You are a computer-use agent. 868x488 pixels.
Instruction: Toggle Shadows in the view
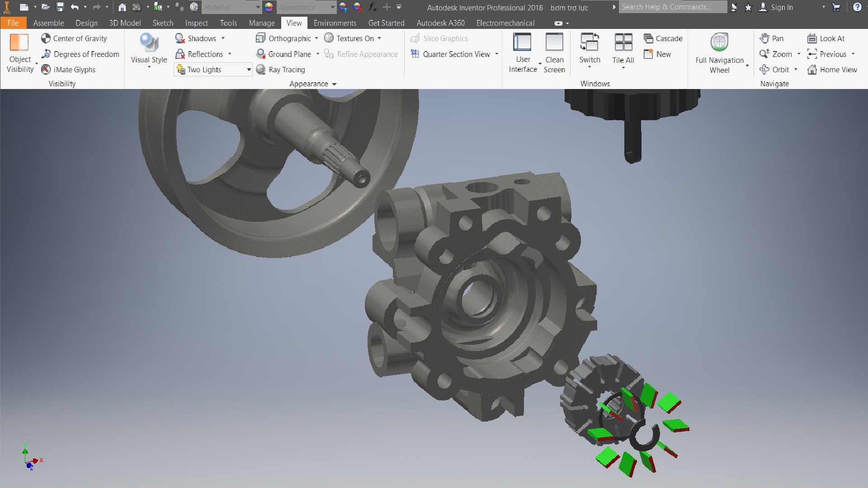[x=196, y=38]
